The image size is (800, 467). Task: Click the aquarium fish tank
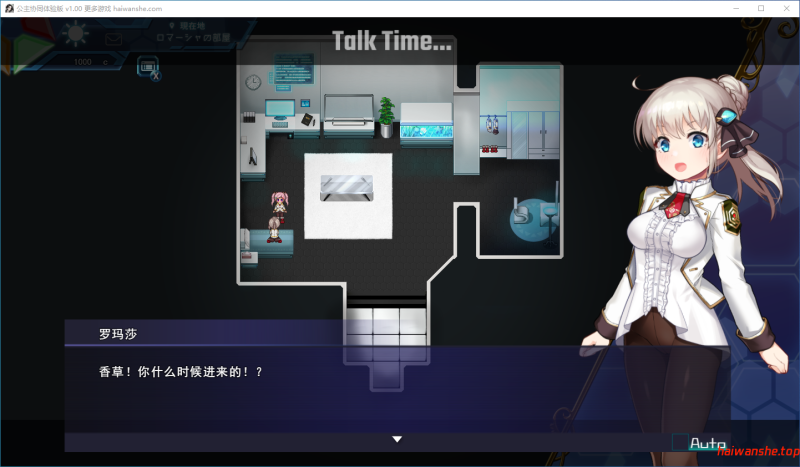(x=426, y=129)
